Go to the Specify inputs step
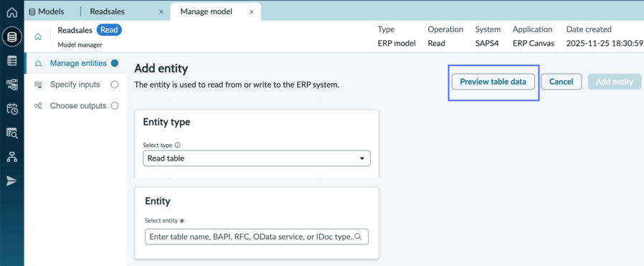The image size is (644, 266). pos(75,85)
